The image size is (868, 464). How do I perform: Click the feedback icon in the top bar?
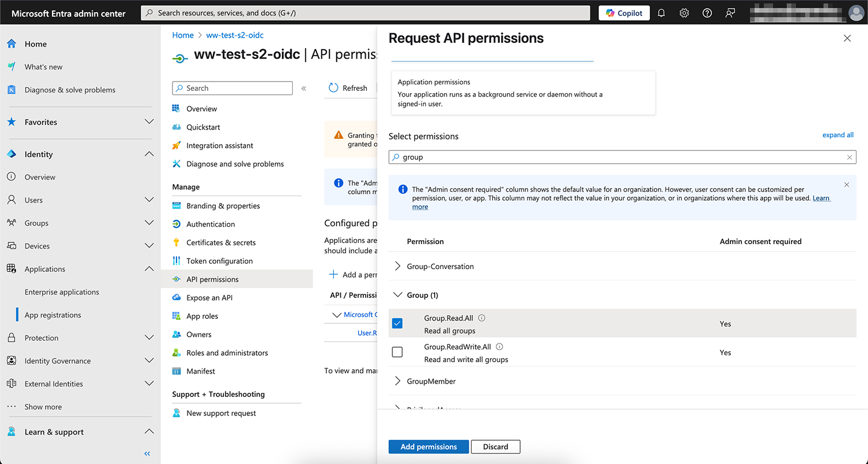coord(730,12)
